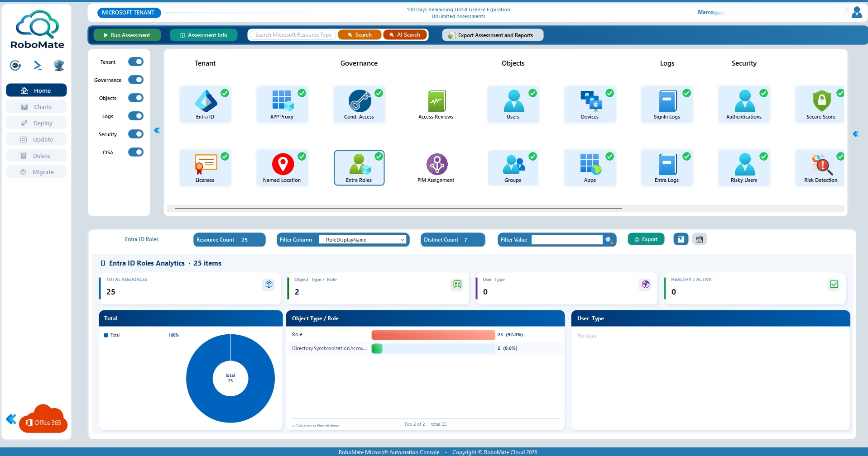Open the Secure Score shield tile
Viewport: 868px width, 456px height.
tap(820, 104)
